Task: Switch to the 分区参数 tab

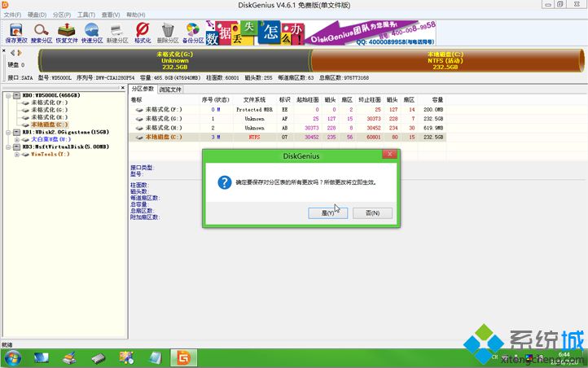Action: pyautogui.click(x=143, y=89)
